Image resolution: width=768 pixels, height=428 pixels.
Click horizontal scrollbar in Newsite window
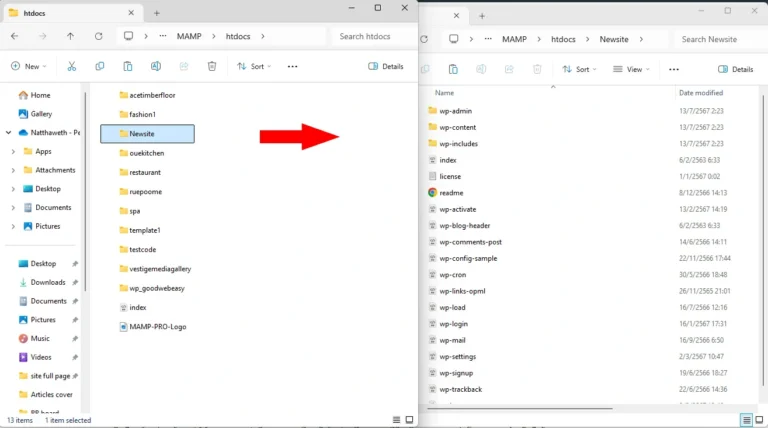(519, 408)
